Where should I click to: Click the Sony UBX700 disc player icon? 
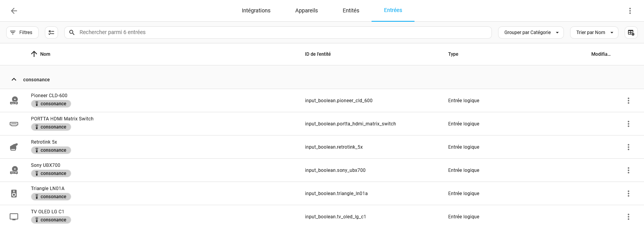click(14, 170)
